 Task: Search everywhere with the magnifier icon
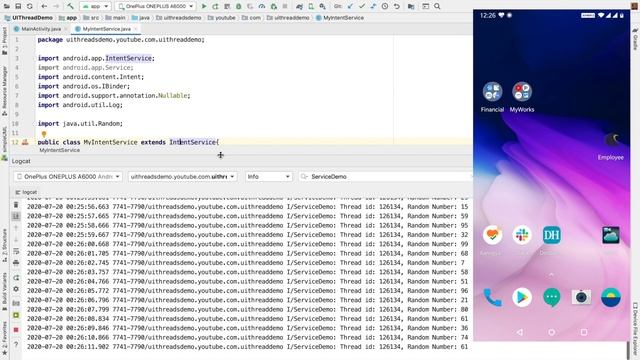coord(437,6)
